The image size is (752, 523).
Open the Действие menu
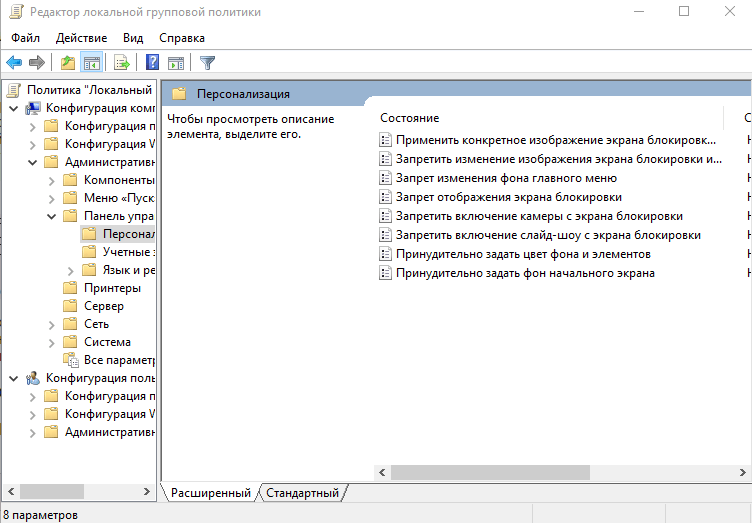(x=81, y=38)
